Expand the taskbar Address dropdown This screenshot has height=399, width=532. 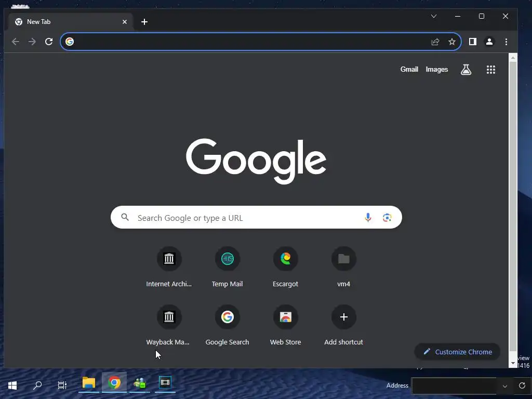505,386
